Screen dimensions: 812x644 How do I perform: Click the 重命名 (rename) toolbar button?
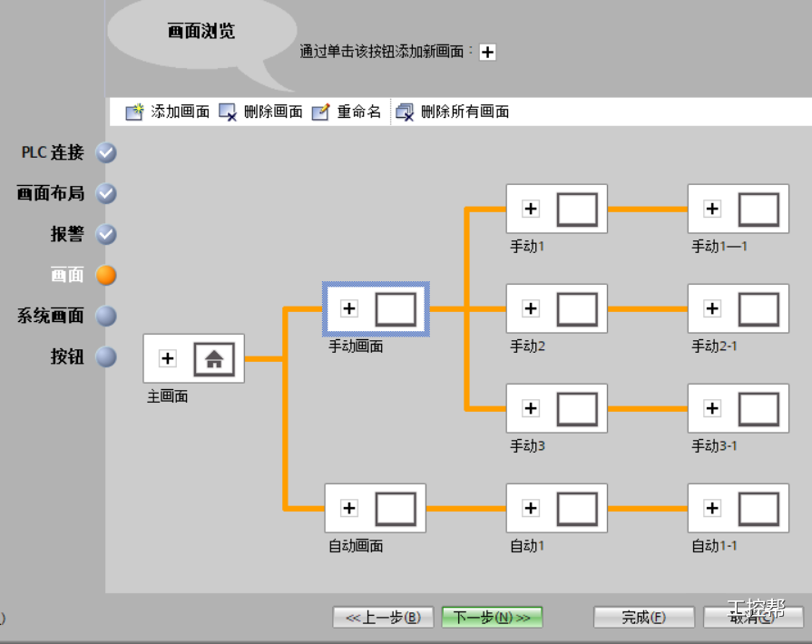click(347, 112)
